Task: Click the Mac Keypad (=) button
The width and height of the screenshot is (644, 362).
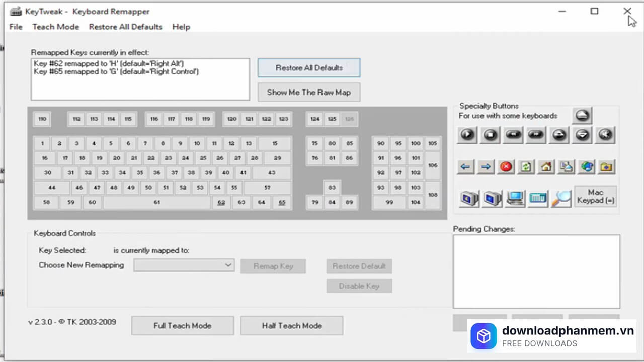Action: click(596, 197)
